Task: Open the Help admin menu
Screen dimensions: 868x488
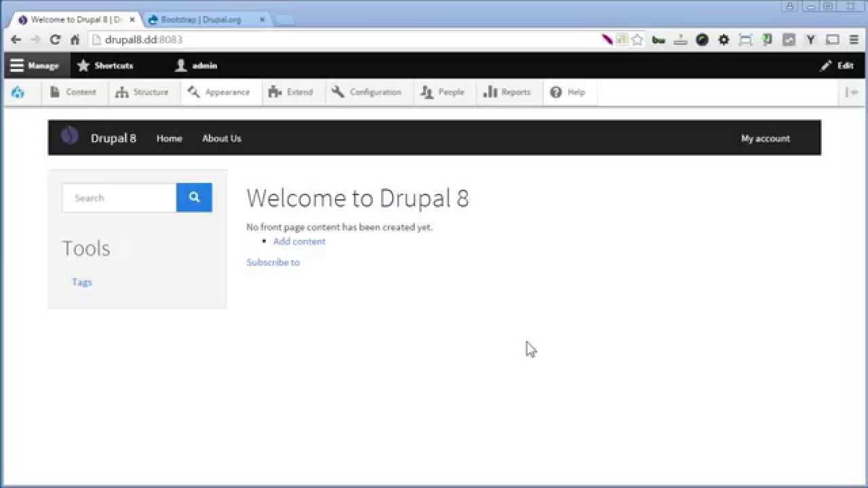Action: (568, 92)
